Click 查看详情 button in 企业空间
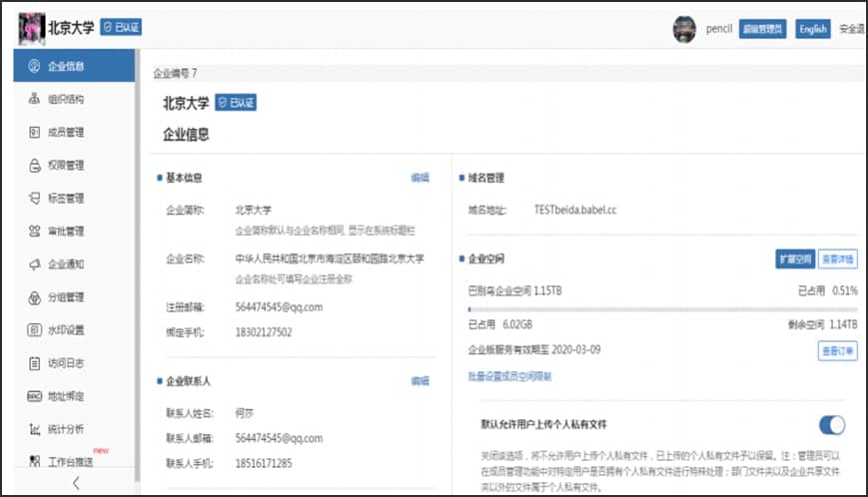 tap(837, 258)
